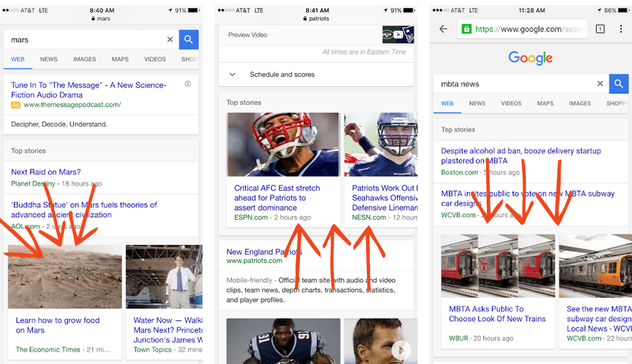
Task: Open 'MBTA invites public to vote' WCVB story
Action: click(x=528, y=198)
